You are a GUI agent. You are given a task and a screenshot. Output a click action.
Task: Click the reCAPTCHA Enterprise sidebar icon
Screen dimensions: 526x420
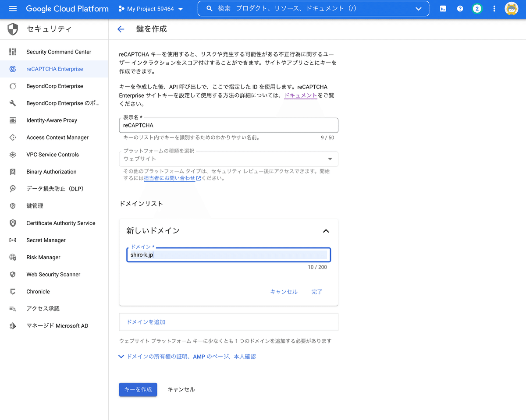(x=13, y=69)
